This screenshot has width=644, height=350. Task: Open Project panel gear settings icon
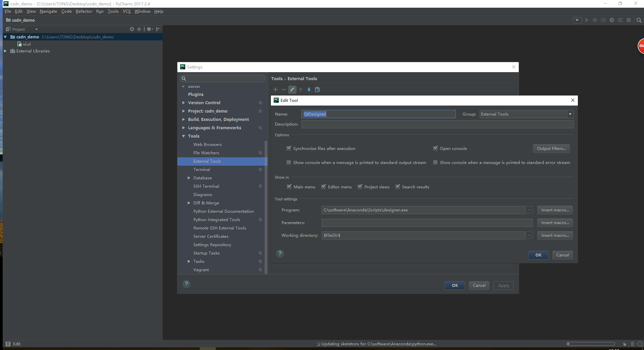150,29
